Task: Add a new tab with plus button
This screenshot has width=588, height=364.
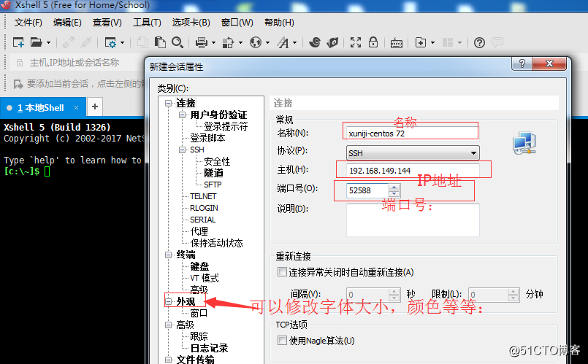Action: tap(95, 107)
